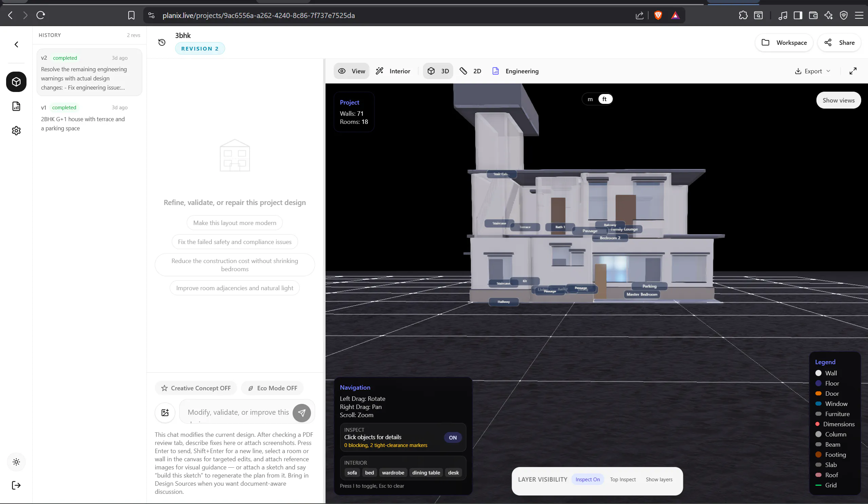Image resolution: width=868 pixels, height=504 pixels.
Task: Select the bed interior chip
Action: point(369,473)
